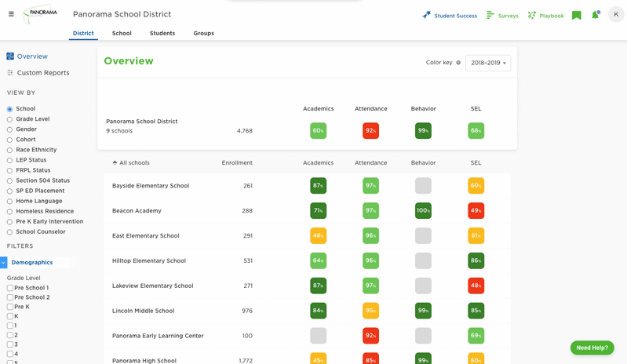Open the hamburger navigation menu
Screen dimensions: 627x364
tap(11, 14)
